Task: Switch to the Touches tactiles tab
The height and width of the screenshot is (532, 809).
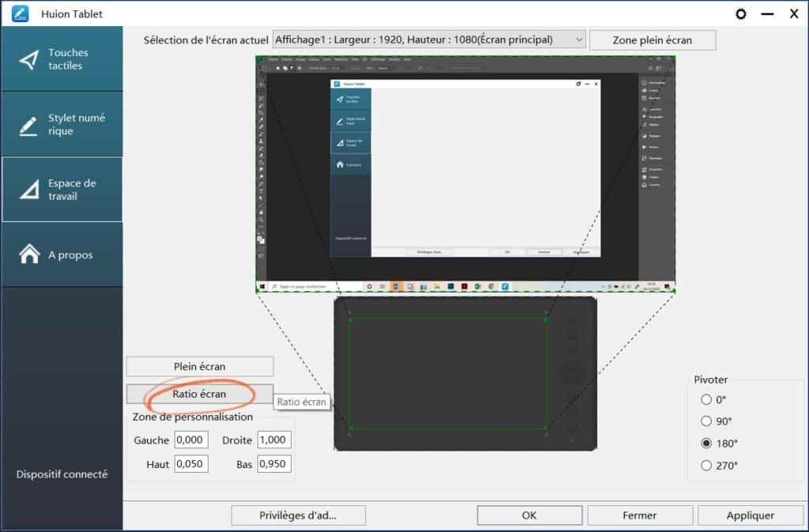Action: click(62, 58)
